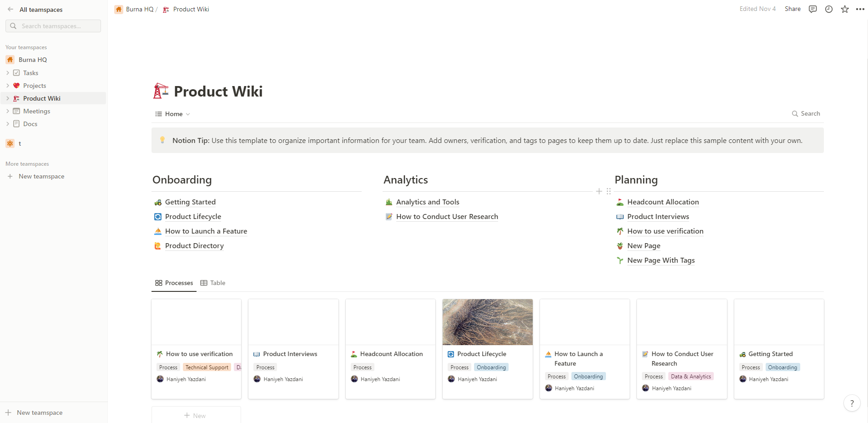Open the Getting Started link
The height and width of the screenshot is (423, 868).
click(x=190, y=202)
